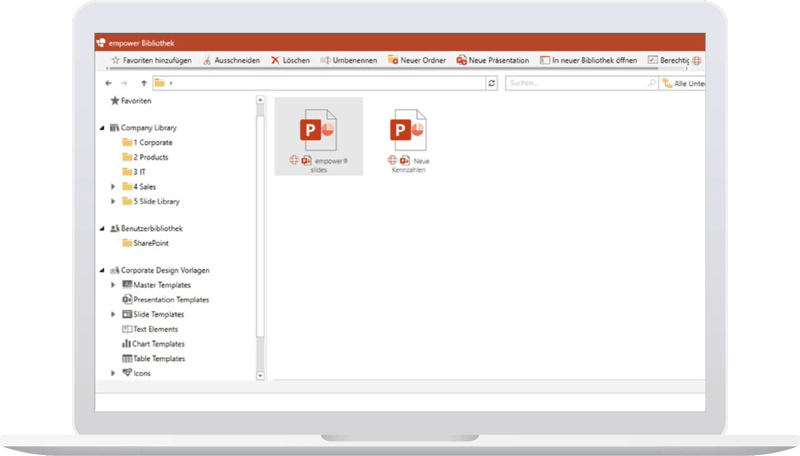Click the globe badge under empower slides

click(x=294, y=160)
